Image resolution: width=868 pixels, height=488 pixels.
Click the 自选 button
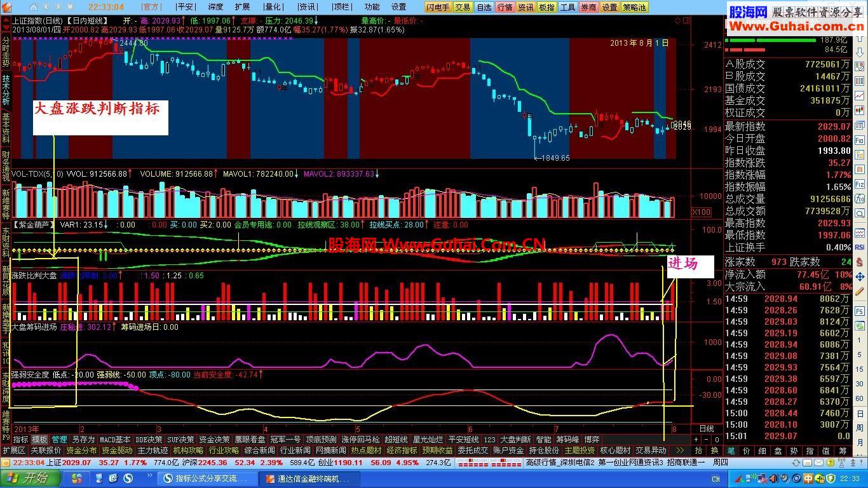click(484, 7)
